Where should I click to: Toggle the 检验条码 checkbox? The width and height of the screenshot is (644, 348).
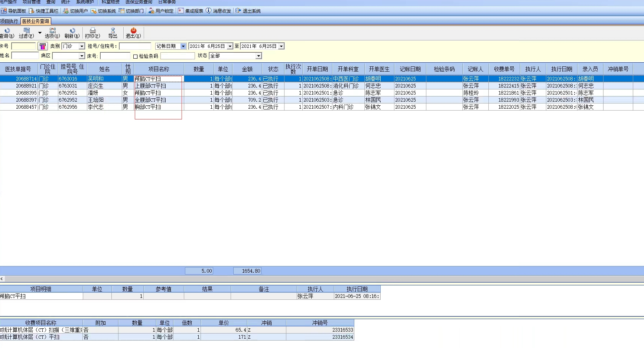tap(136, 56)
